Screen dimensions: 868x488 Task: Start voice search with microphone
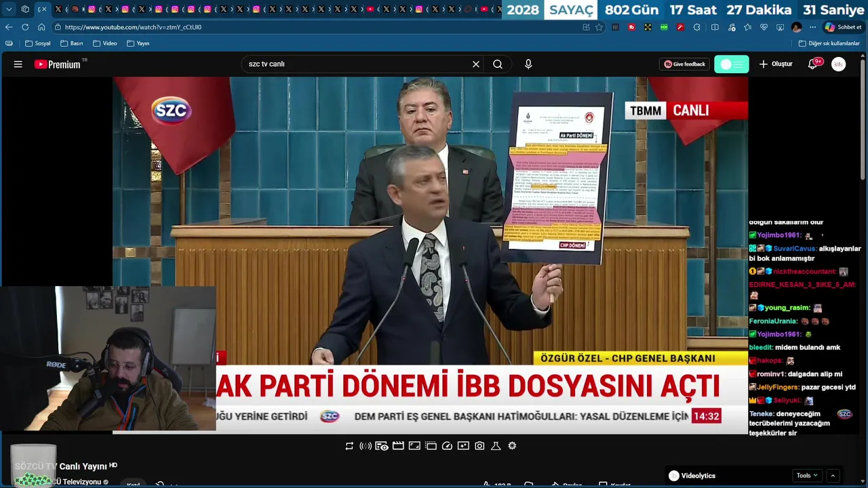[528, 64]
